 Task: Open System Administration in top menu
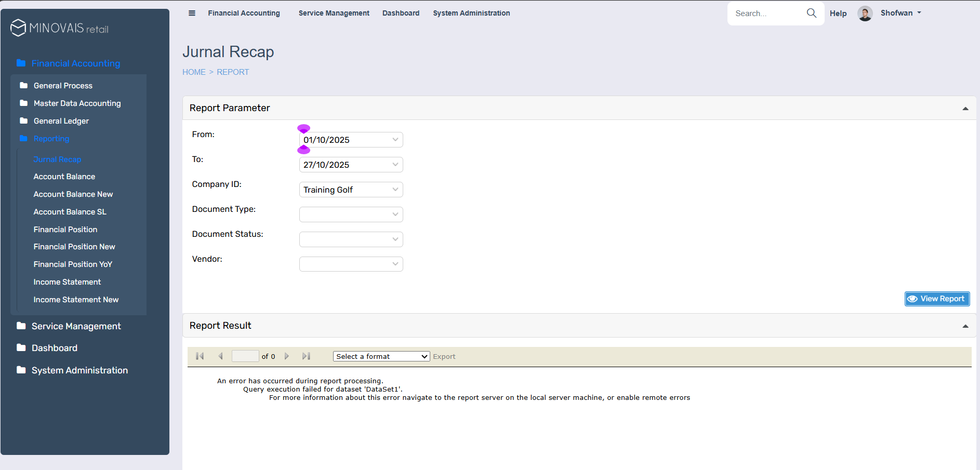471,13
